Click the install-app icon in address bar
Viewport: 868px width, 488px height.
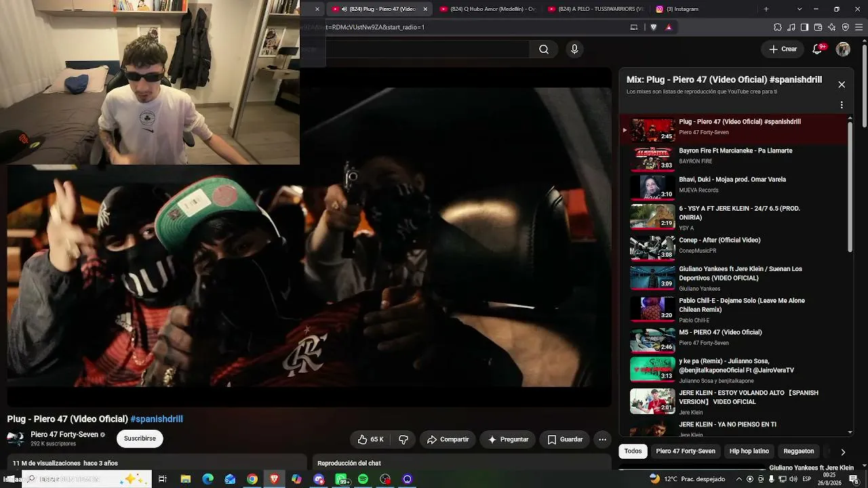point(634,27)
